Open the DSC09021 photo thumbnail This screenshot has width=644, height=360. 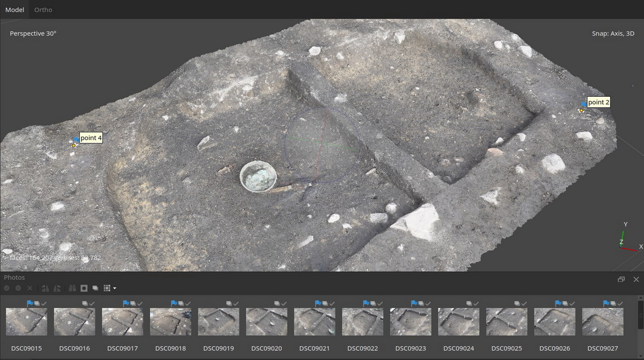click(x=314, y=322)
